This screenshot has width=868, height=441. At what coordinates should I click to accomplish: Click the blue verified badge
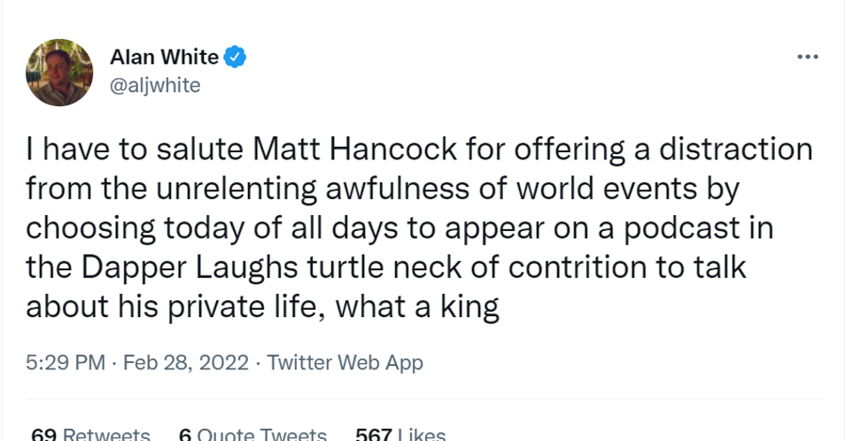234,58
